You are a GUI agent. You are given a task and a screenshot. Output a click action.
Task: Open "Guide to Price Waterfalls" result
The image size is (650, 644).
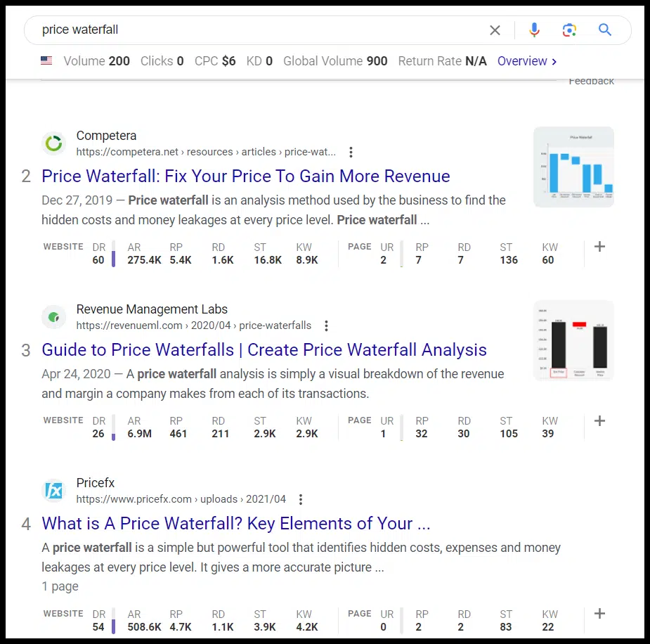tap(264, 349)
